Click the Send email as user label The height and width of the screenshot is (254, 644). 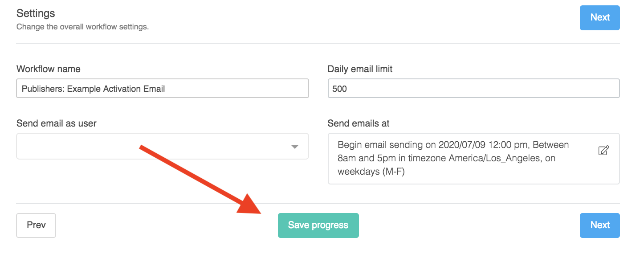click(57, 123)
